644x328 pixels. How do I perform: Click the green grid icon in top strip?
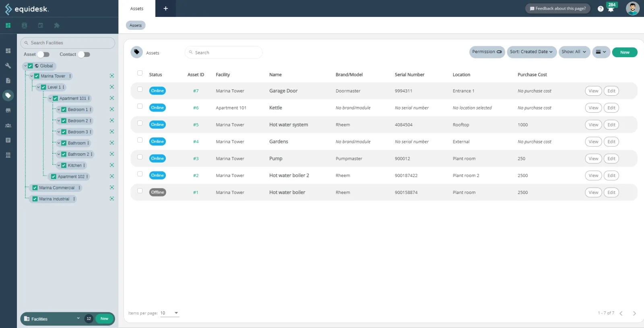click(8, 25)
